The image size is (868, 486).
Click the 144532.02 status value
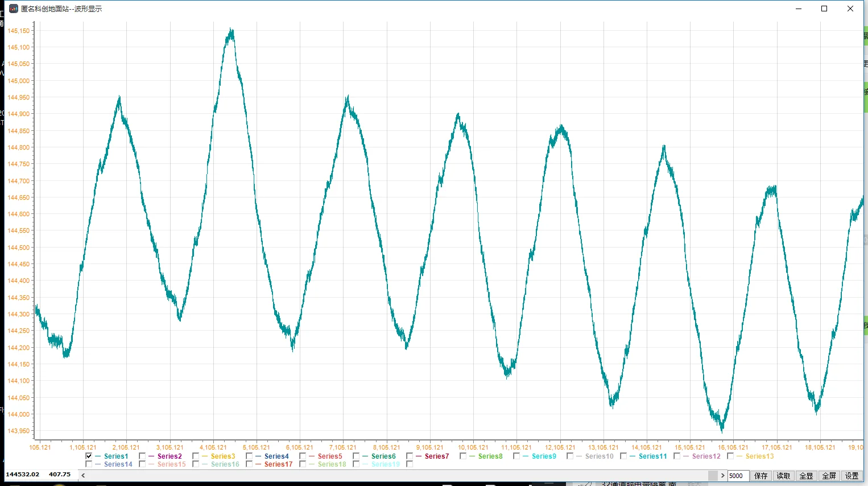pos(23,474)
